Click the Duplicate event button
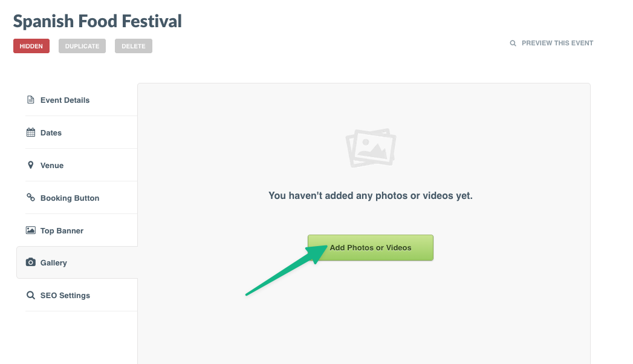The image size is (633, 364). pyautogui.click(x=82, y=46)
